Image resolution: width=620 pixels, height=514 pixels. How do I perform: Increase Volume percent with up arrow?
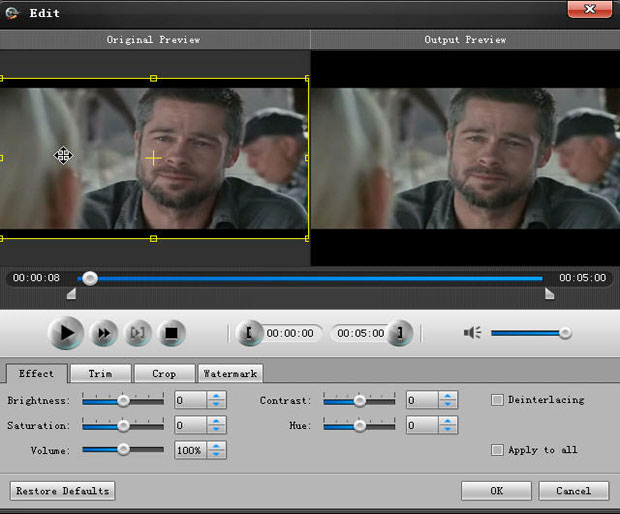tap(216, 446)
